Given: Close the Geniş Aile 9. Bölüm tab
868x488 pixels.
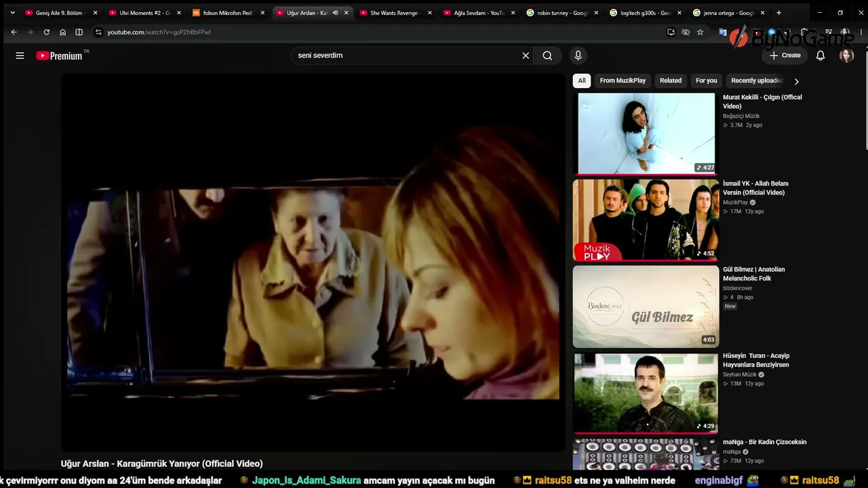Looking at the screenshot, I should tap(95, 13).
